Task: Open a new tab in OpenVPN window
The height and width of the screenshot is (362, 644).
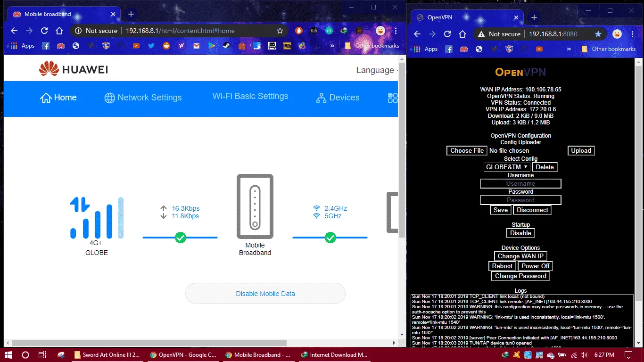Action: point(534,17)
